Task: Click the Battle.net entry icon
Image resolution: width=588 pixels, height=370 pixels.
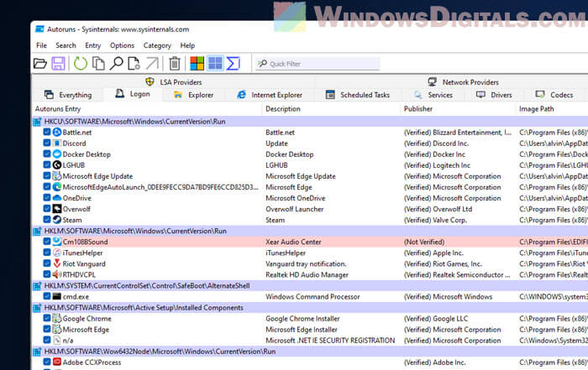Action: [57, 133]
